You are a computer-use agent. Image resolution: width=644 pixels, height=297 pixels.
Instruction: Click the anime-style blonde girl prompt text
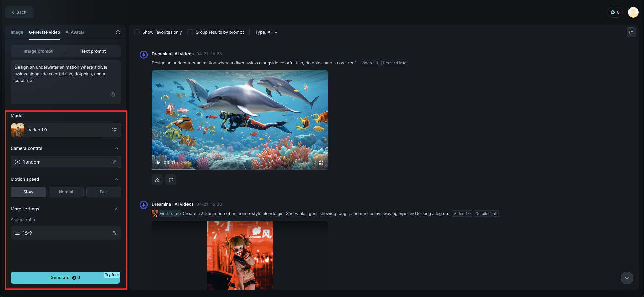click(x=316, y=214)
